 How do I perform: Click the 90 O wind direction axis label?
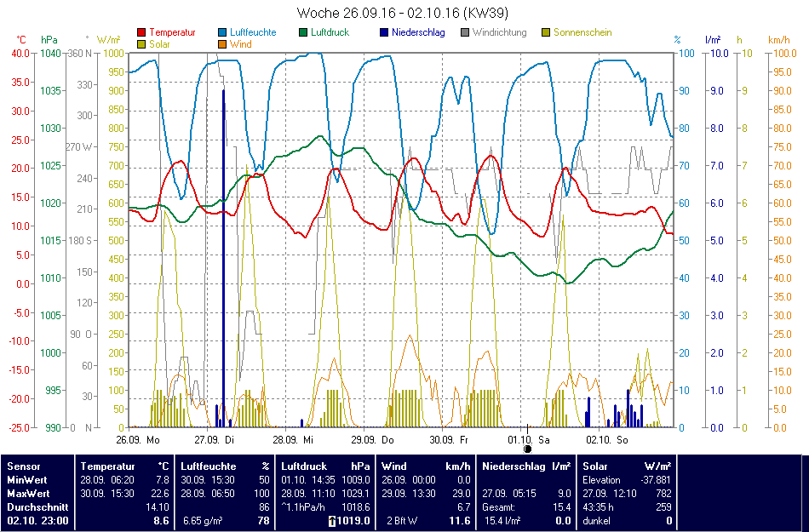point(81,334)
